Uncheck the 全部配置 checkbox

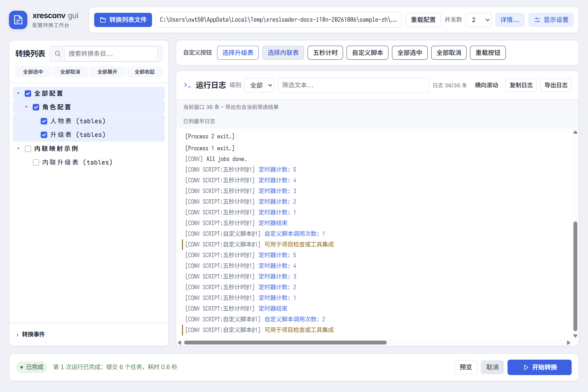[28, 94]
